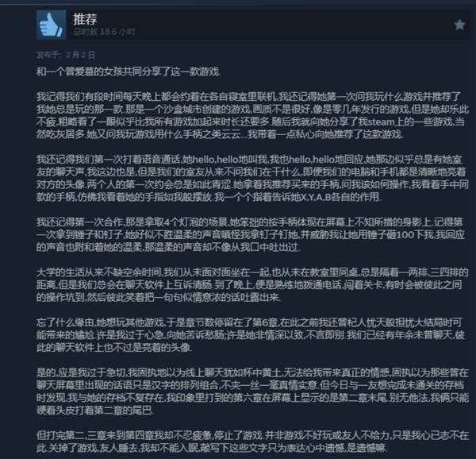Click the X,Y,A,B text about controller buttons
Screen dimensions: 476x459
pos(316,197)
